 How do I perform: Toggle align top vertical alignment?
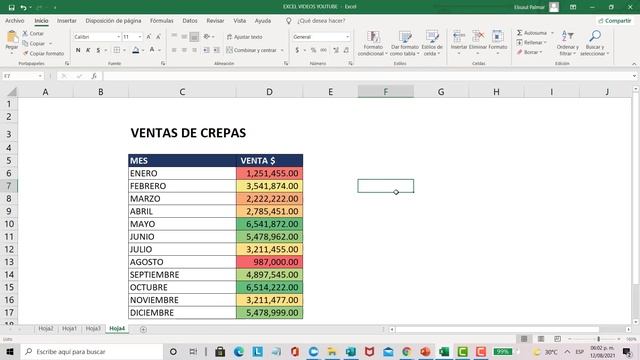(x=174, y=36)
